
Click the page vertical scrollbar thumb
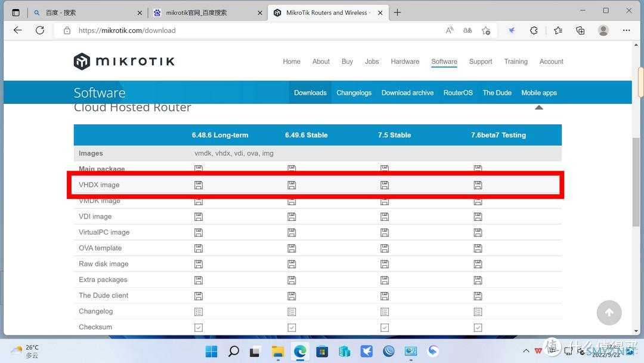pos(636,182)
